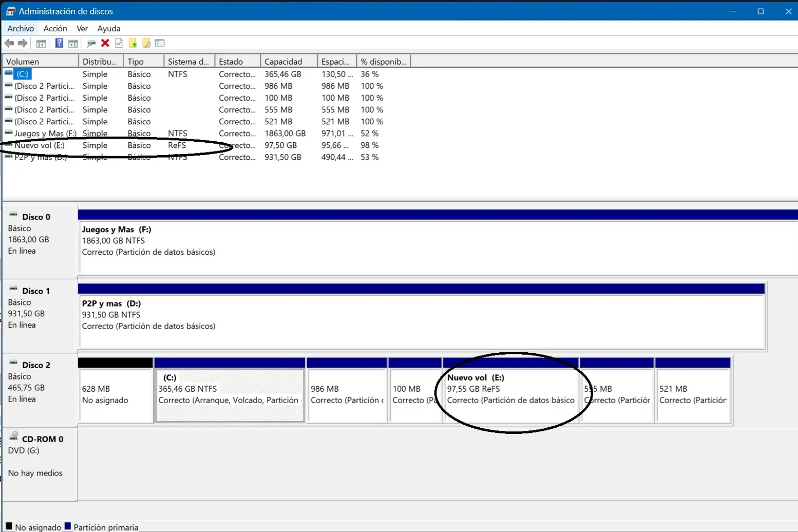The image size is (798, 532).
Task: Select the 628 MB No asignado block
Action: pyautogui.click(x=116, y=390)
